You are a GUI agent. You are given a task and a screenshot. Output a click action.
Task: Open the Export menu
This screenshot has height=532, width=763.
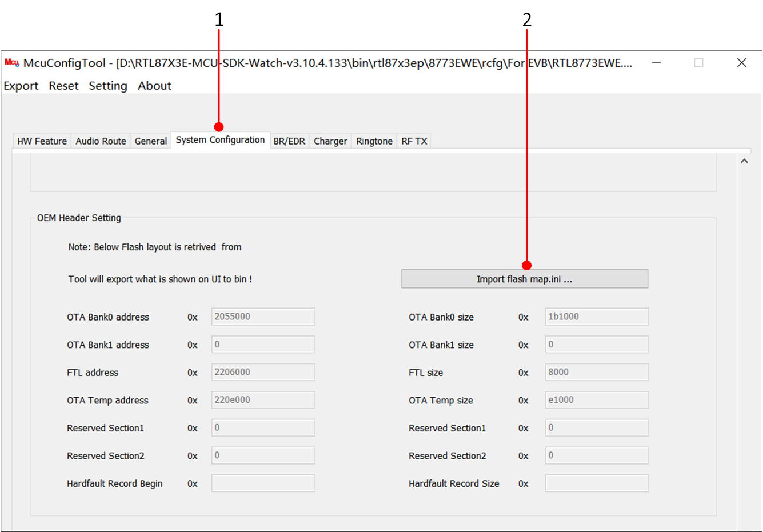coord(21,86)
